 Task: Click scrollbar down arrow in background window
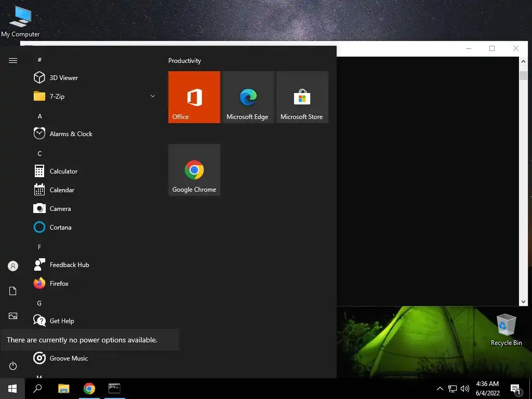point(523,301)
